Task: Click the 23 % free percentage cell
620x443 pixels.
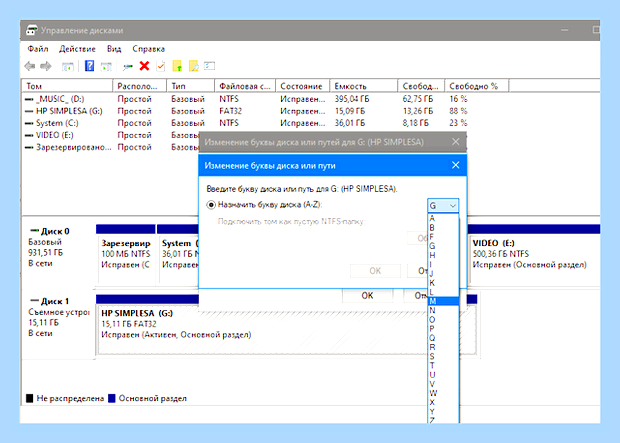Action: [458, 123]
